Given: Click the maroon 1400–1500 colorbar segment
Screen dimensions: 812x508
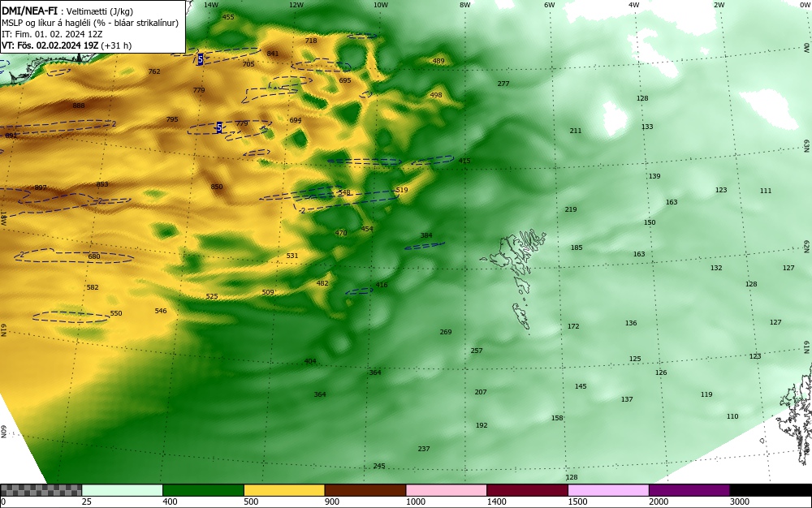Looking at the screenshot, I should [527, 490].
